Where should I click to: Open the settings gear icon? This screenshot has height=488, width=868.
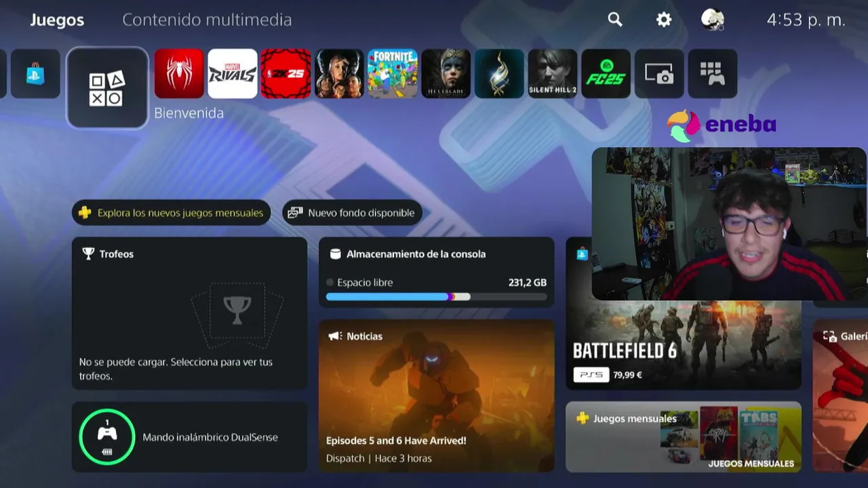click(x=664, y=20)
